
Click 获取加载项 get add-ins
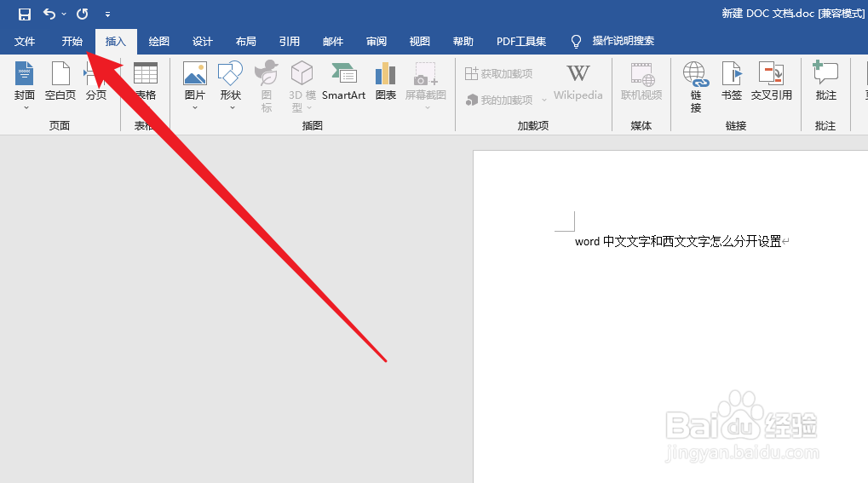[499, 73]
